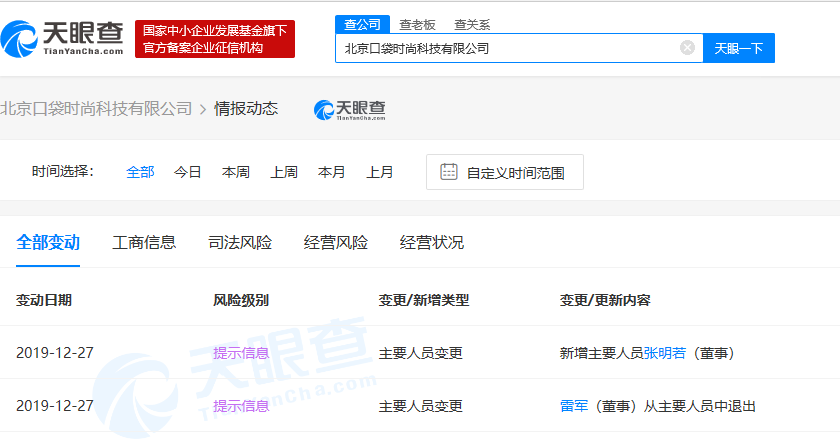
Task: Click the small TianYanCha logo beside breadcrumb
Action: [x=349, y=109]
